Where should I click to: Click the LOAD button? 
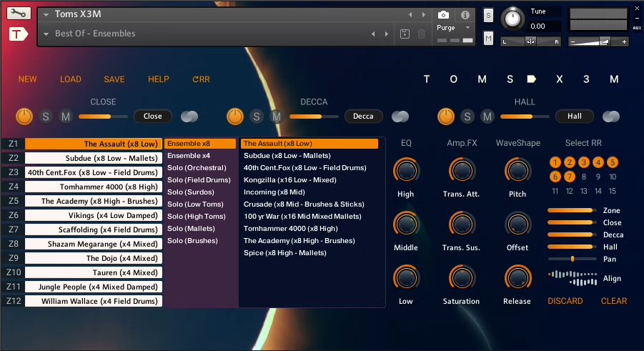coord(71,79)
